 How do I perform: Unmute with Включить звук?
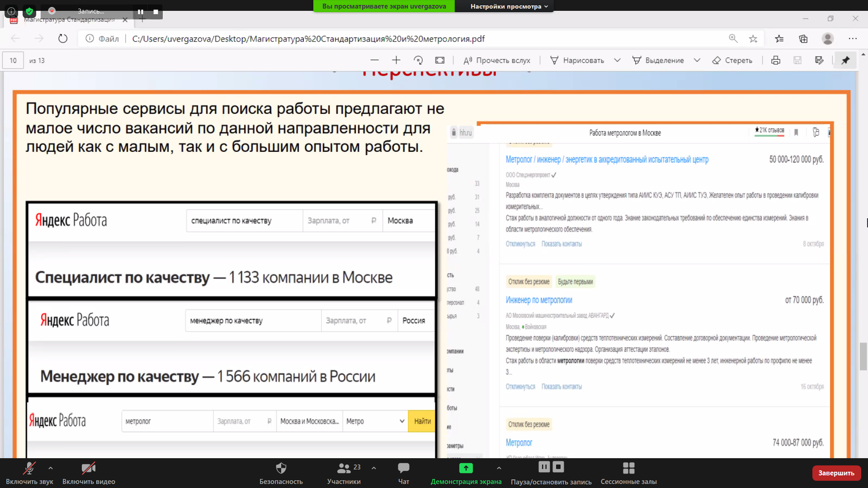29,473
